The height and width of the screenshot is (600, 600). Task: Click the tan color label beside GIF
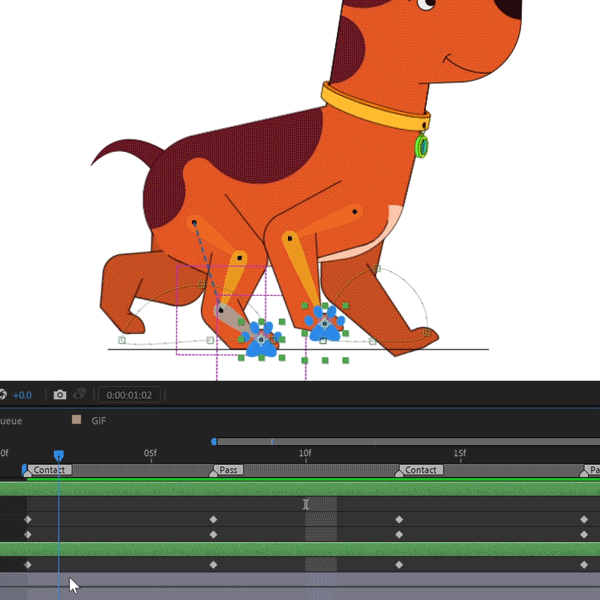pyautogui.click(x=77, y=420)
